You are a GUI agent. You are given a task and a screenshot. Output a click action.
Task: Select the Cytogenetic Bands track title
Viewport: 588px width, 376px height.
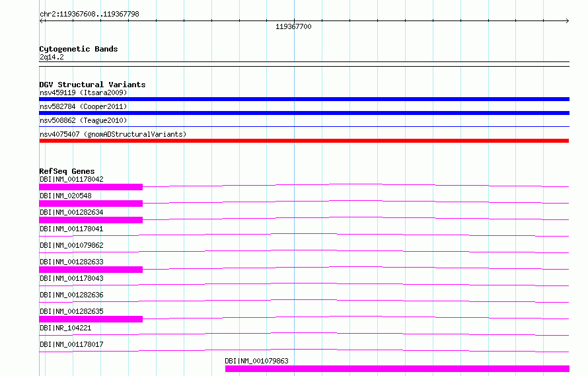[79, 49]
